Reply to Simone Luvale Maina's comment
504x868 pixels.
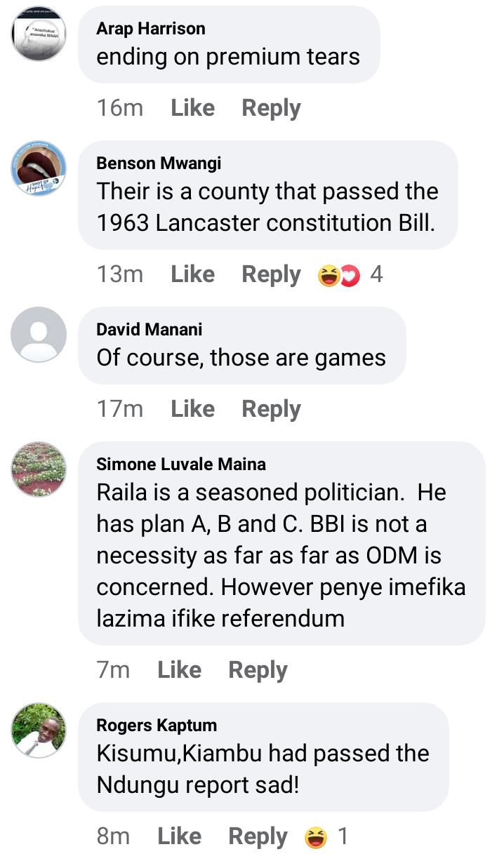(258, 670)
